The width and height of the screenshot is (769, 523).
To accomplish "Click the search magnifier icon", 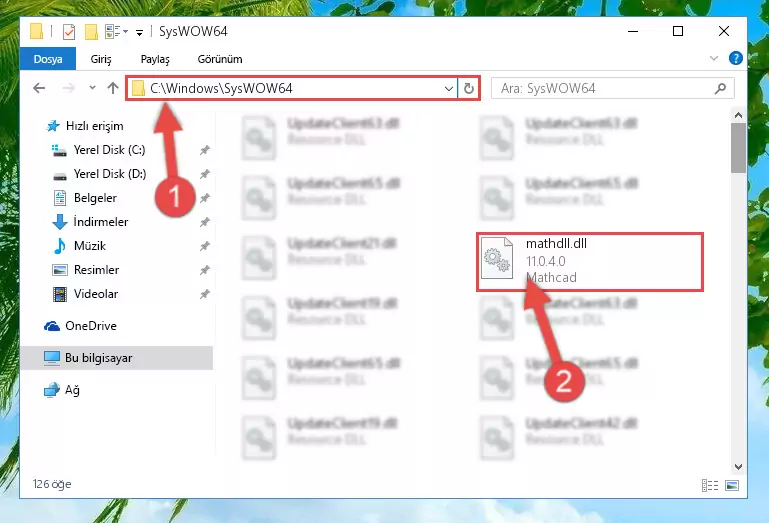I will click(720, 88).
